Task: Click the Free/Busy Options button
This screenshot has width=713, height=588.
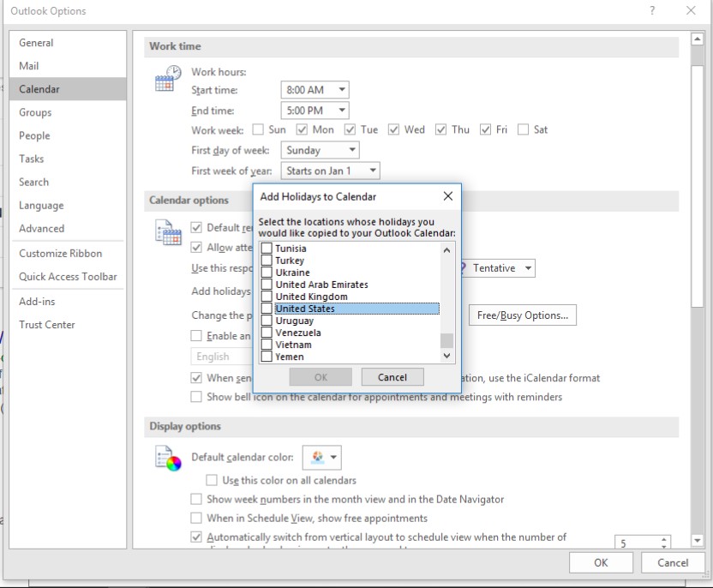Action: click(523, 315)
